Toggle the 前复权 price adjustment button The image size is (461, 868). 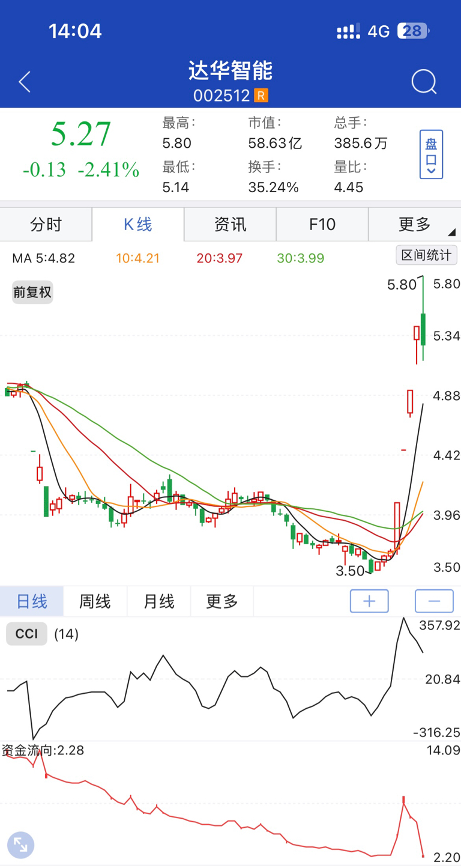click(x=33, y=293)
